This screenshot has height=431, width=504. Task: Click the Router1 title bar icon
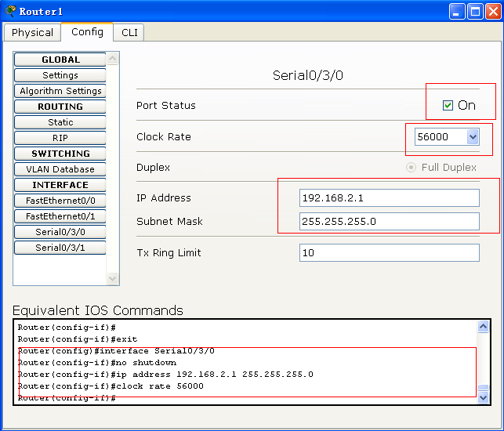pos(10,11)
